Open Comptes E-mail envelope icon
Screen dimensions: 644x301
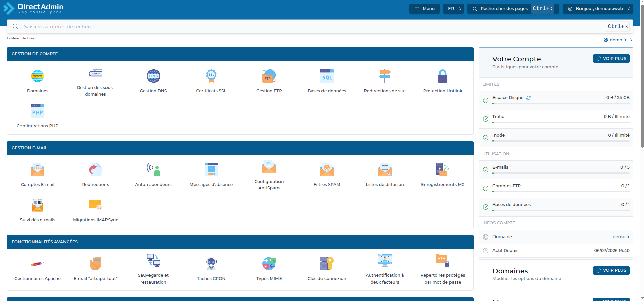click(38, 170)
